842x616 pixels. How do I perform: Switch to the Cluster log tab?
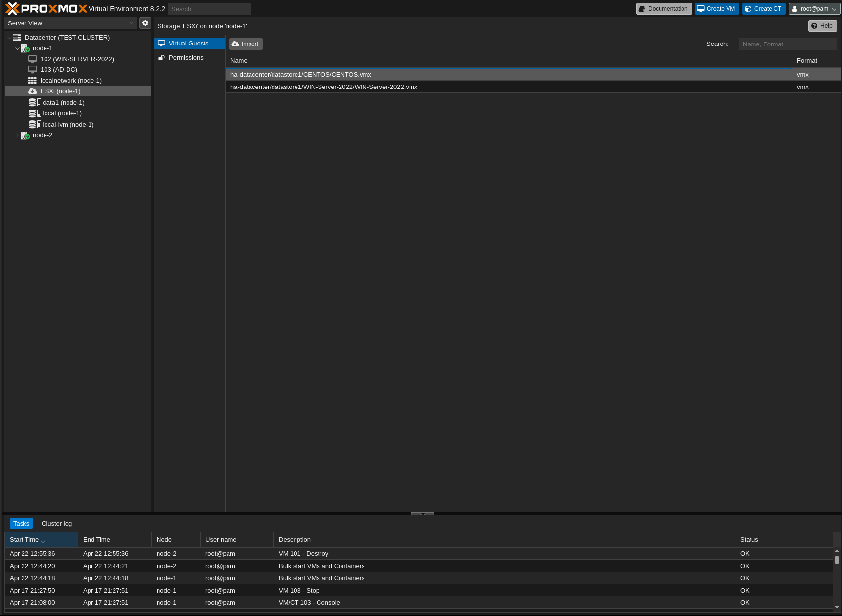click(x=57, y=524)
